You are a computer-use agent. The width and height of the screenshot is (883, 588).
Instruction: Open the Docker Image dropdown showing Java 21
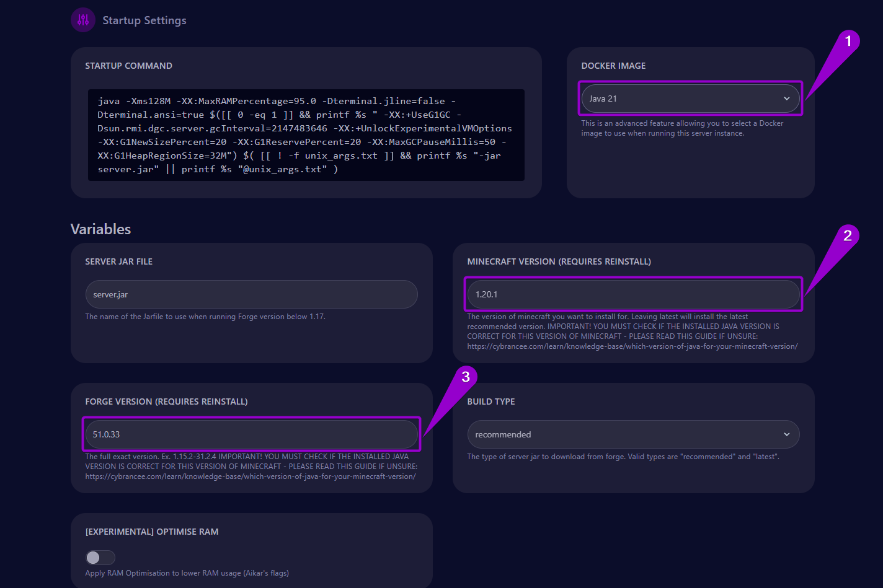coord(690,99)
